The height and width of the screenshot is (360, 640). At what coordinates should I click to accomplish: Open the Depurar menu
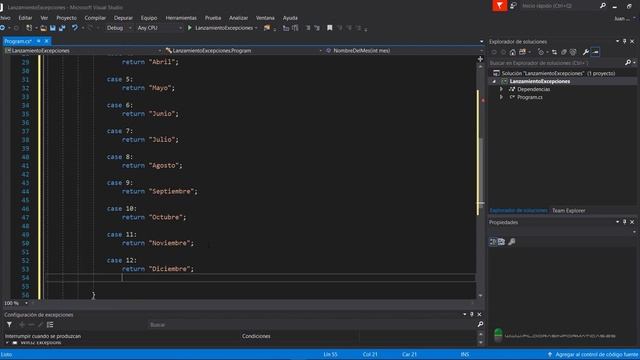pyautogui.click(x=123, y=18)
